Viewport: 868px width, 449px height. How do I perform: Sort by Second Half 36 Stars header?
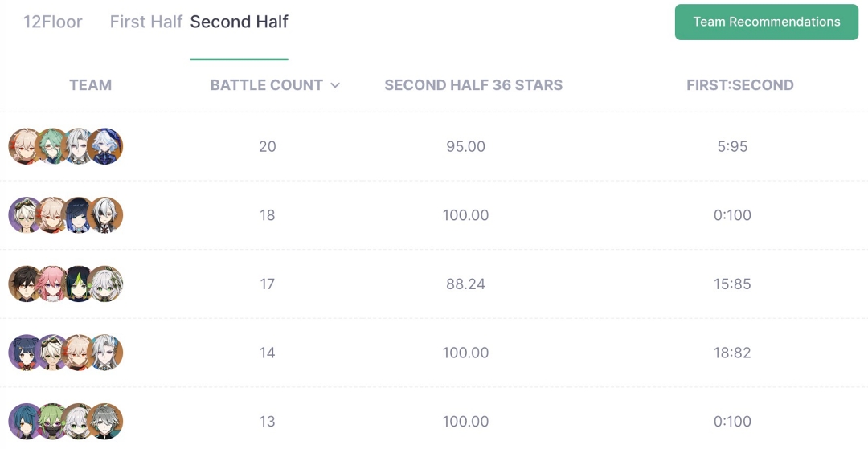473,85
